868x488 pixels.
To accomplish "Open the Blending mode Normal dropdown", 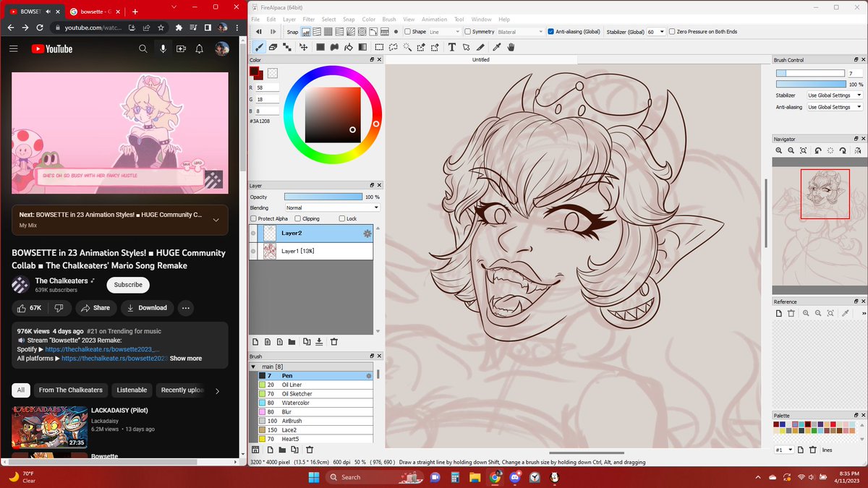I will [332, 207].
